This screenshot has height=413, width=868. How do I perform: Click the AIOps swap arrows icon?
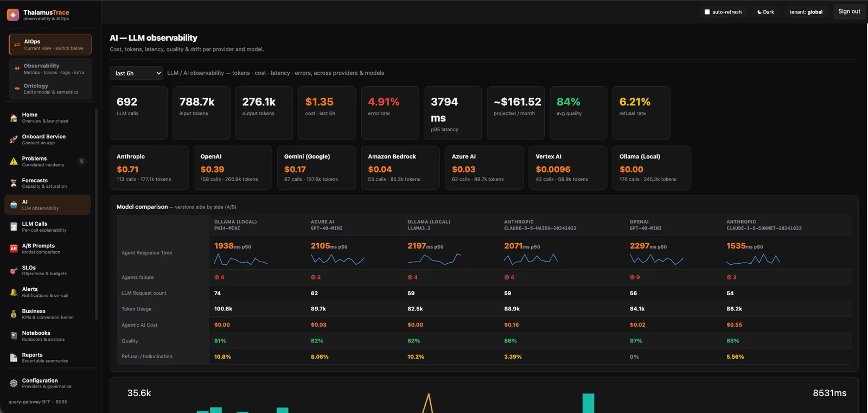coord(17,45)
